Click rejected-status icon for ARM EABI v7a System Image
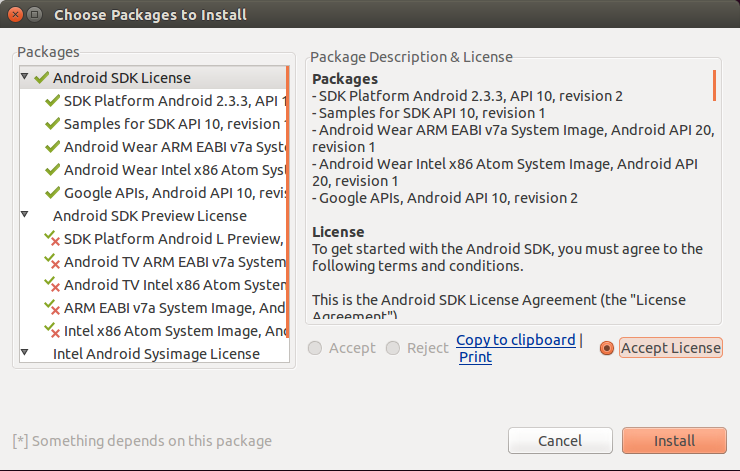 point(52,307)
